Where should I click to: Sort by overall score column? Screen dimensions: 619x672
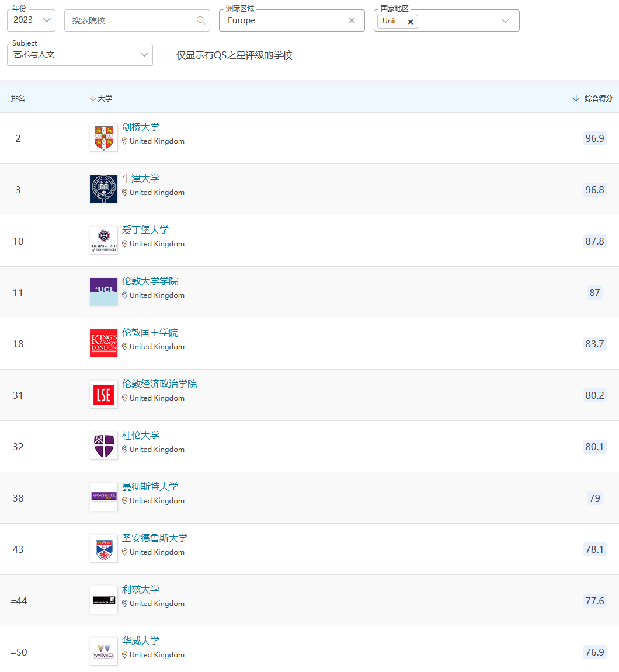tap(593, 99)
